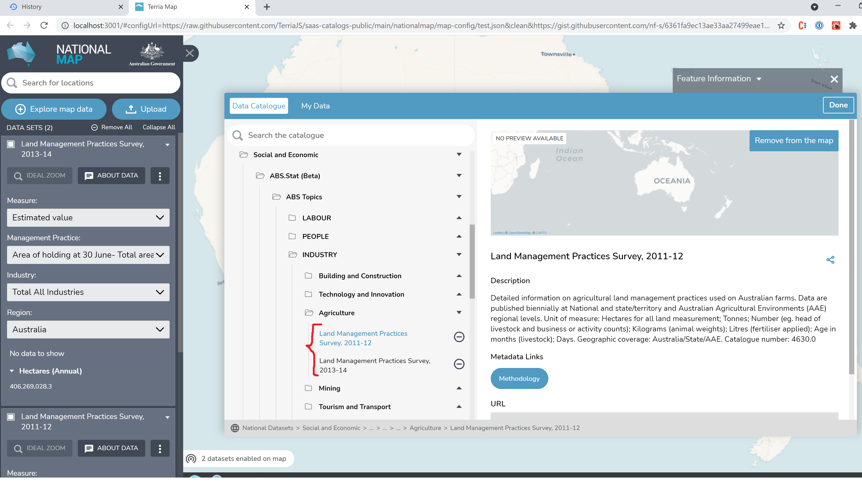Click inside the 'Search the catalogue' field
Screen dimensions: 862x504
(x=342, y=135)
